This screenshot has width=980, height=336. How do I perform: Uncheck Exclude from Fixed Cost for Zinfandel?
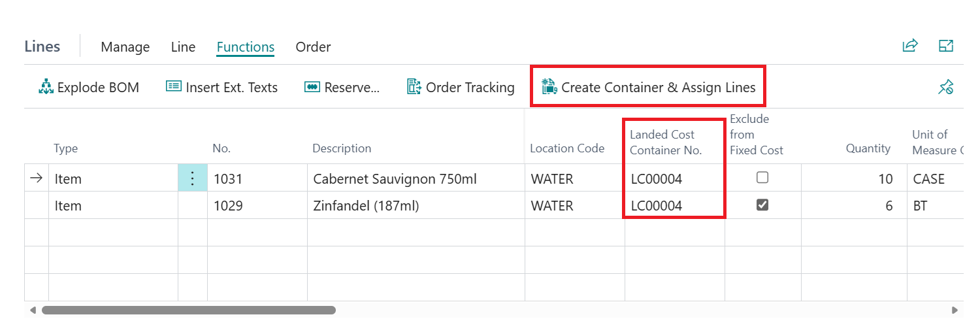(x=762, y=205)
